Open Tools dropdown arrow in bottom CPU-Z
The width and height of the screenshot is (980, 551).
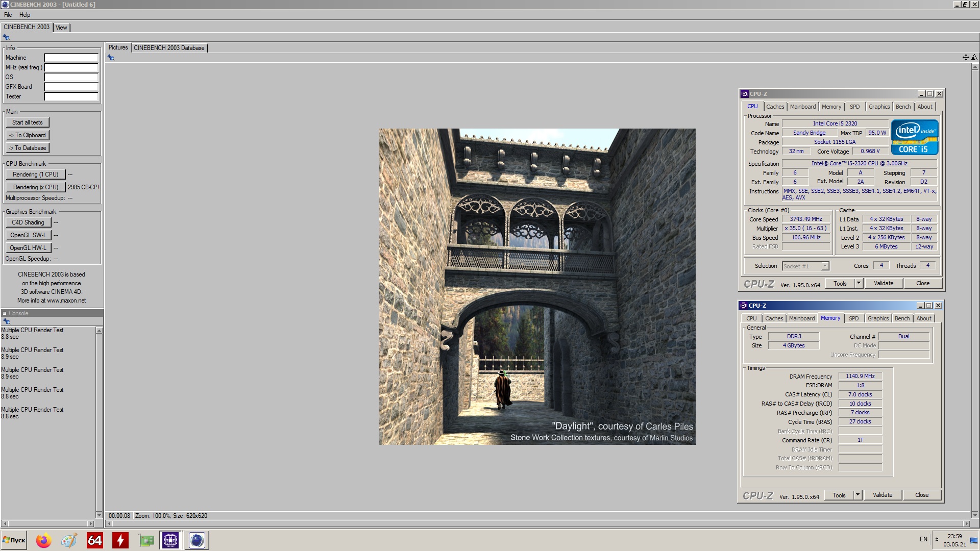tap(857, 495)
